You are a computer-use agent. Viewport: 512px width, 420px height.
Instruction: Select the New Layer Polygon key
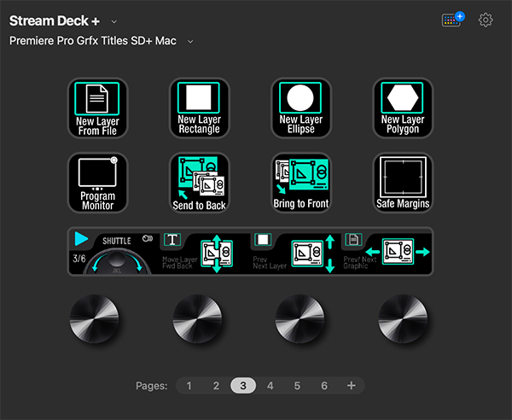(x=403, y=108)
